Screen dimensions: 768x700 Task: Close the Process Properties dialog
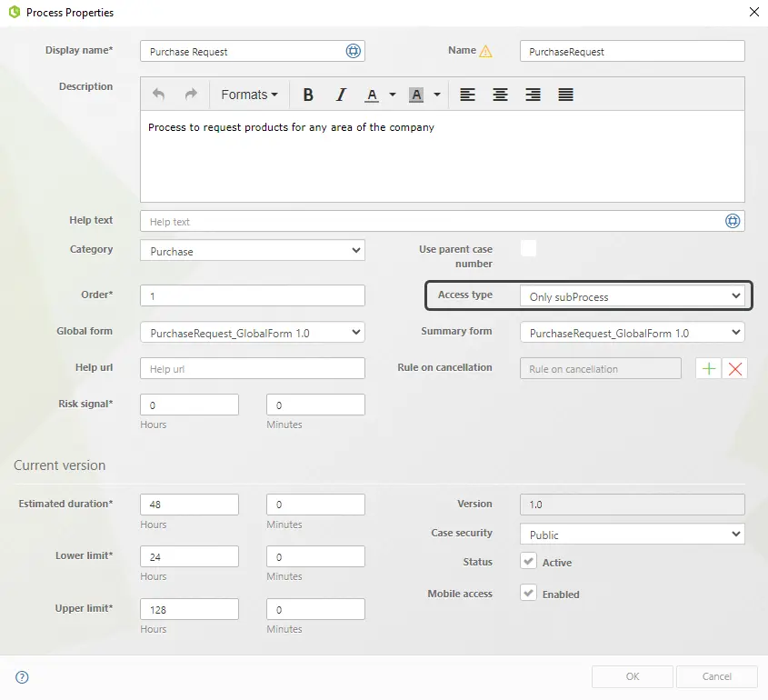753,12
